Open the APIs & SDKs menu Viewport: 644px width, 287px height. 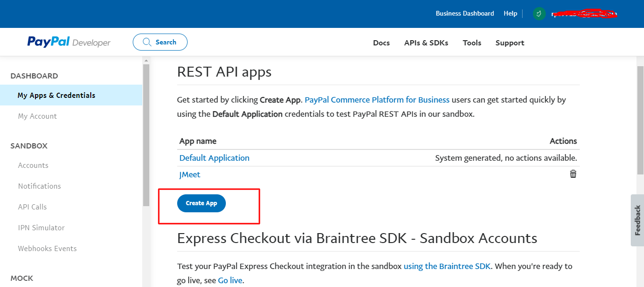coord(426,43)
